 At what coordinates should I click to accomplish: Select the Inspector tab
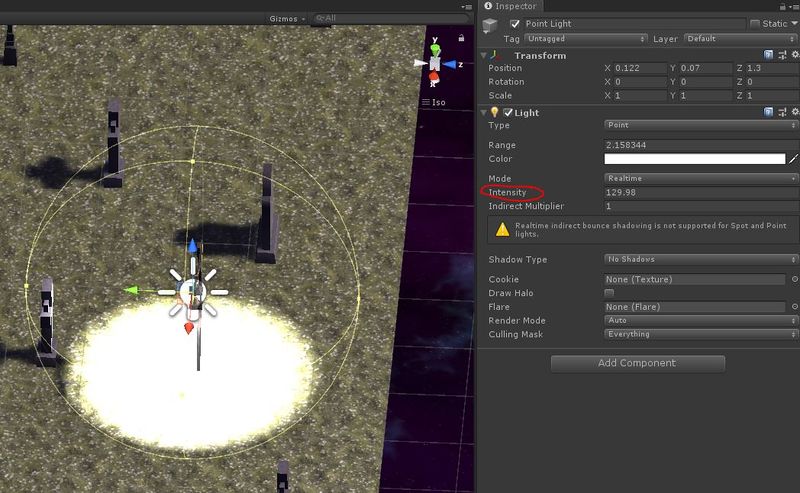(x=511, y=6)
